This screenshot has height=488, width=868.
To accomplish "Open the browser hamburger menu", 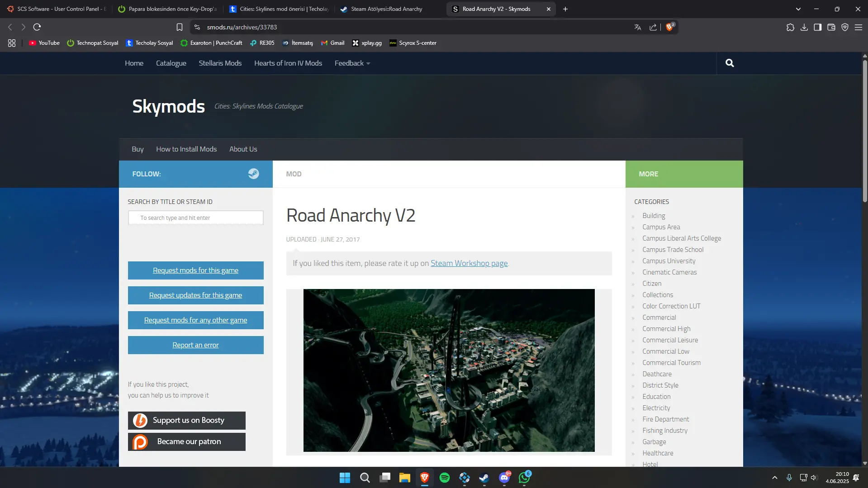I will pyautogui.click(x=859, y=27).
